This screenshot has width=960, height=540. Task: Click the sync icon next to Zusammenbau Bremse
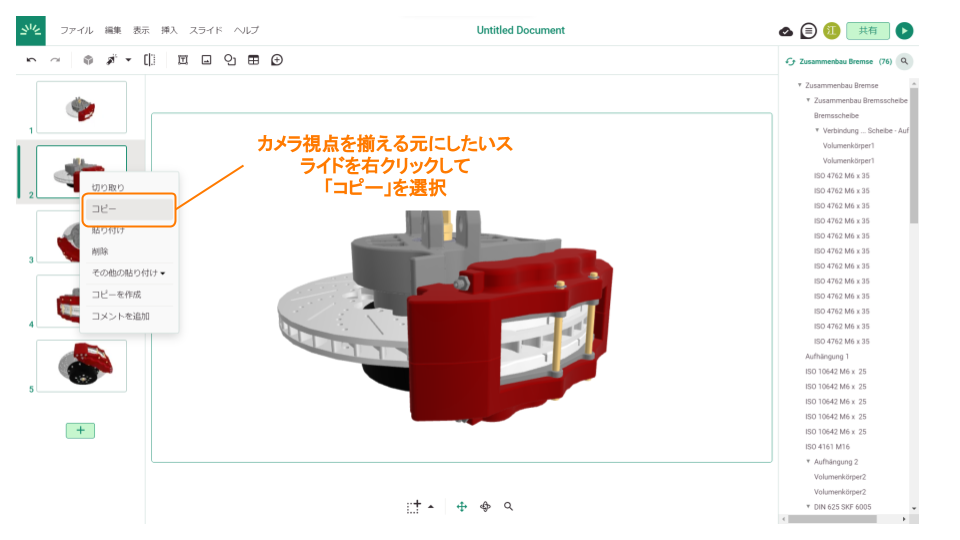(790, 62)
